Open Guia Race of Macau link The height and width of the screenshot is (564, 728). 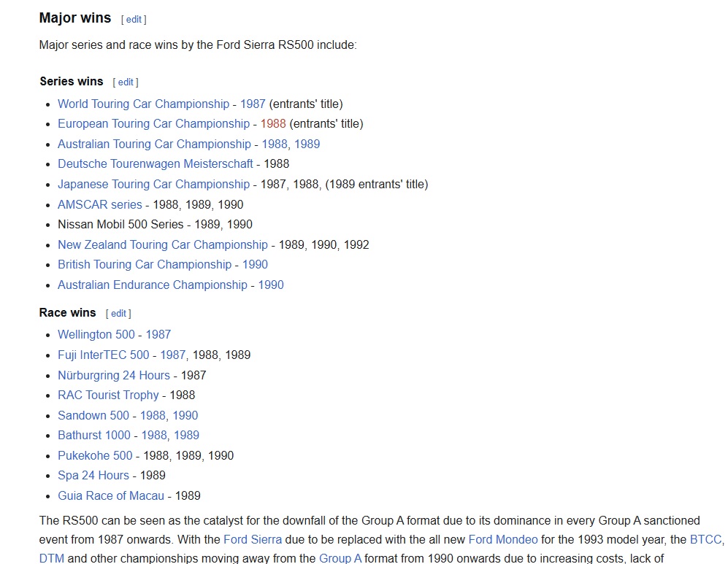(x=111, y=496)
